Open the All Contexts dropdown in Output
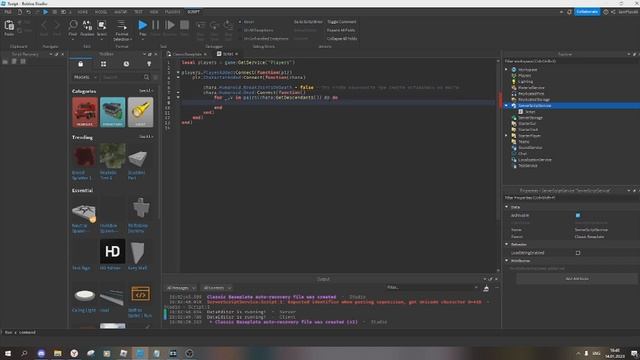Screen dimensions: 640x360 [x=217, y=288]
